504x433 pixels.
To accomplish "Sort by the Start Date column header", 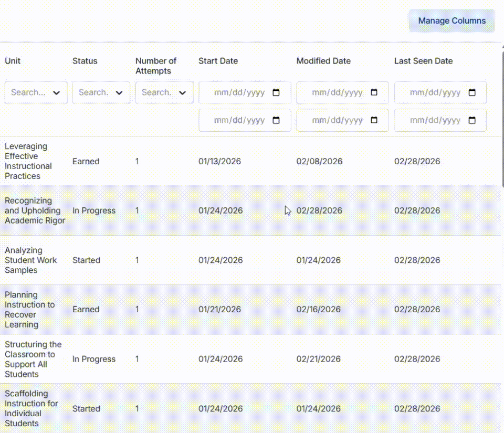I will tap(218, 61).
